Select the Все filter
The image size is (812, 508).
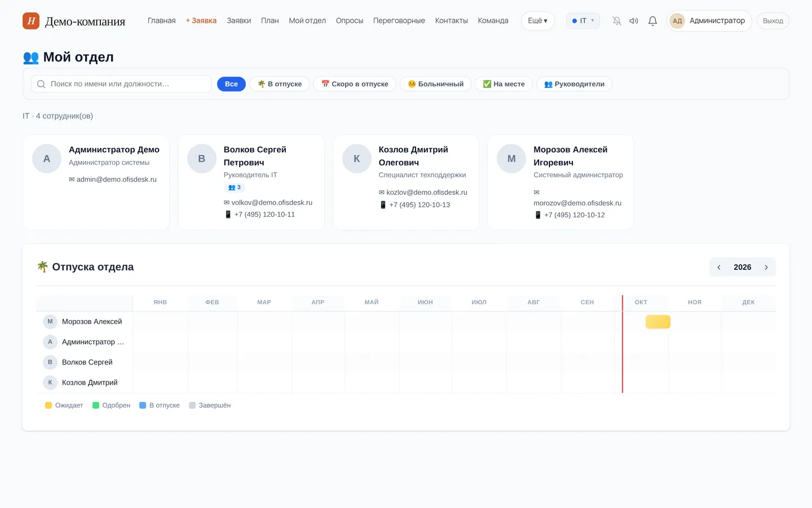click(x=231, y=84)
